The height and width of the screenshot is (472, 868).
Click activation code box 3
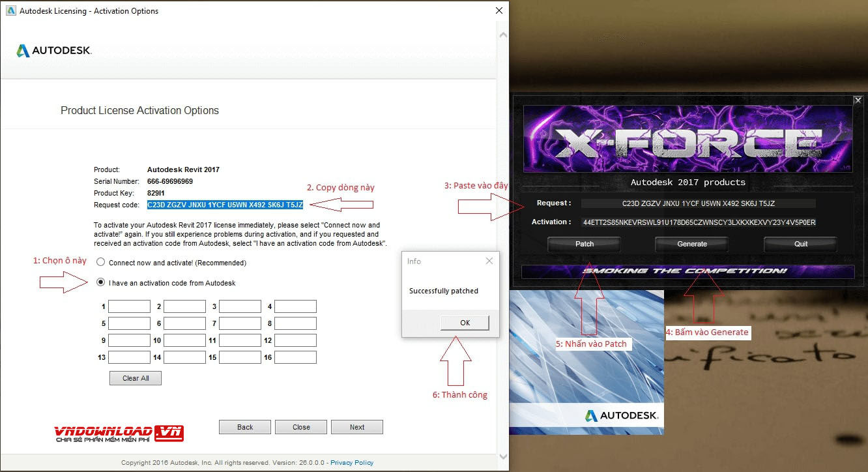(240, 306)
